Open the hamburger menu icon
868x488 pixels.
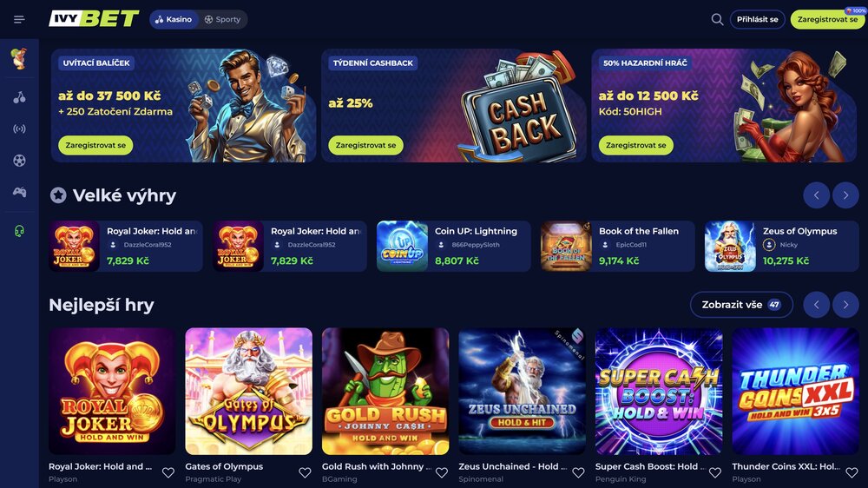pyautogui.click(x=19, y=19)
